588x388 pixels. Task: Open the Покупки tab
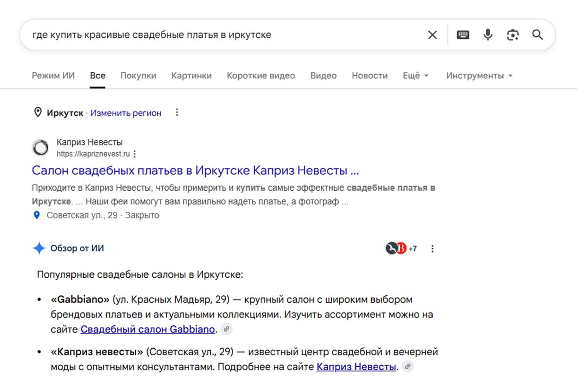pos(138,76)
